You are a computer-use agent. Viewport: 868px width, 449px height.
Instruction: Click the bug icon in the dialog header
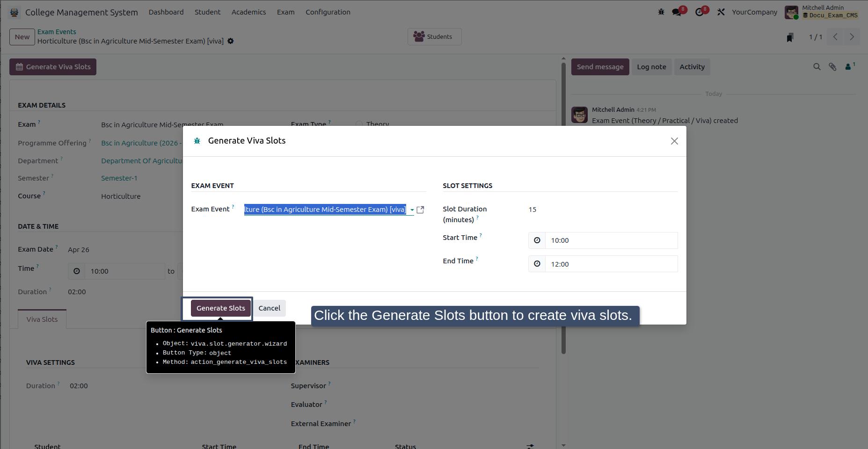tap(197, 141)
